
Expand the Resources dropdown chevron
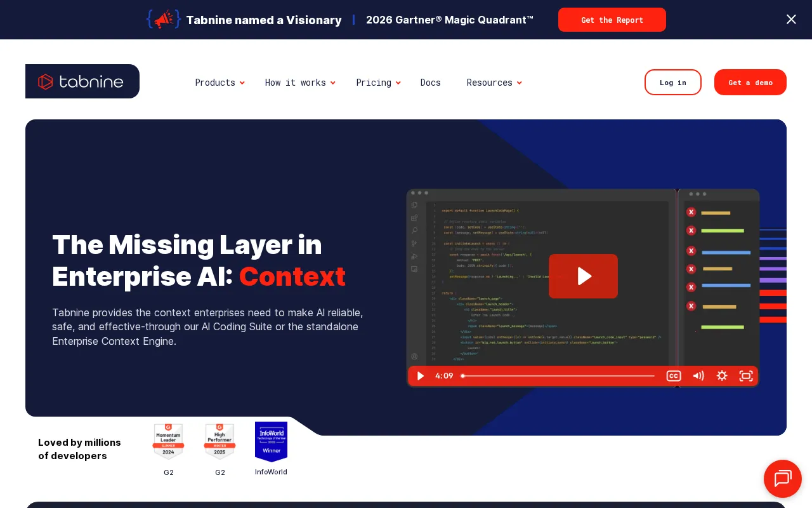point(519,83)
